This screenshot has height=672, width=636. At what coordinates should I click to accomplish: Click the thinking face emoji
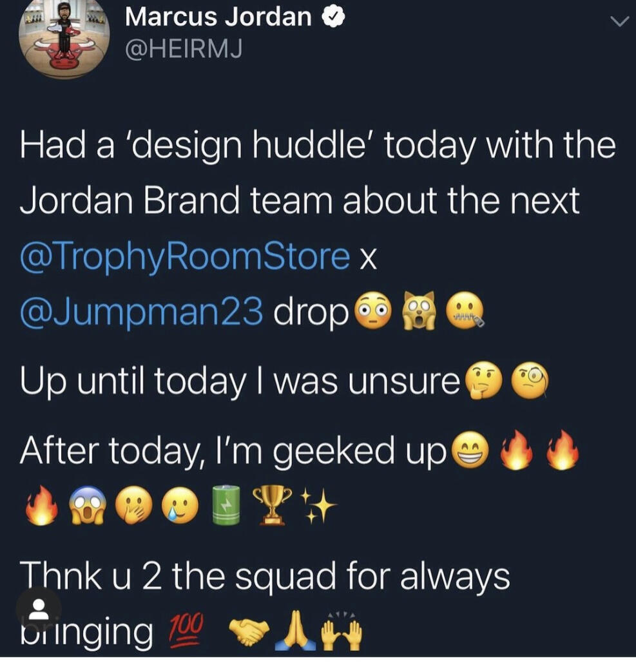[483, 381]
